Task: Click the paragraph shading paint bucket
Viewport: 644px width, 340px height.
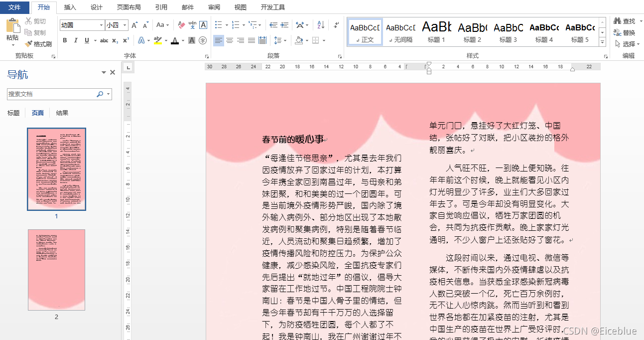Action: 298,40
